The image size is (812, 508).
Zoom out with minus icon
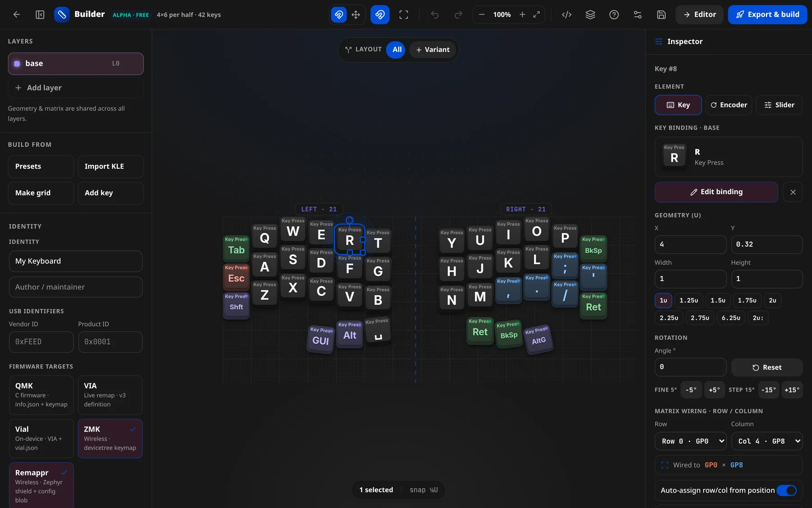(x=482, y=14)
